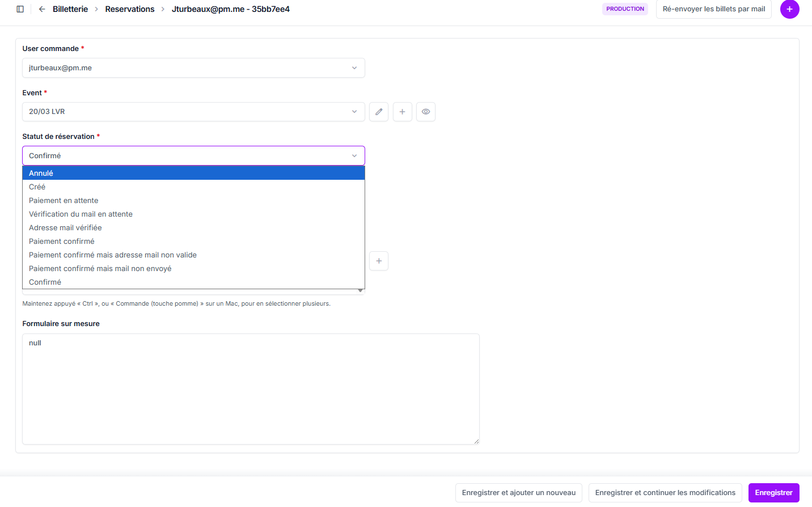Edit the selected Event with pencil icon
Screen dimensions: 812x507
379,112
